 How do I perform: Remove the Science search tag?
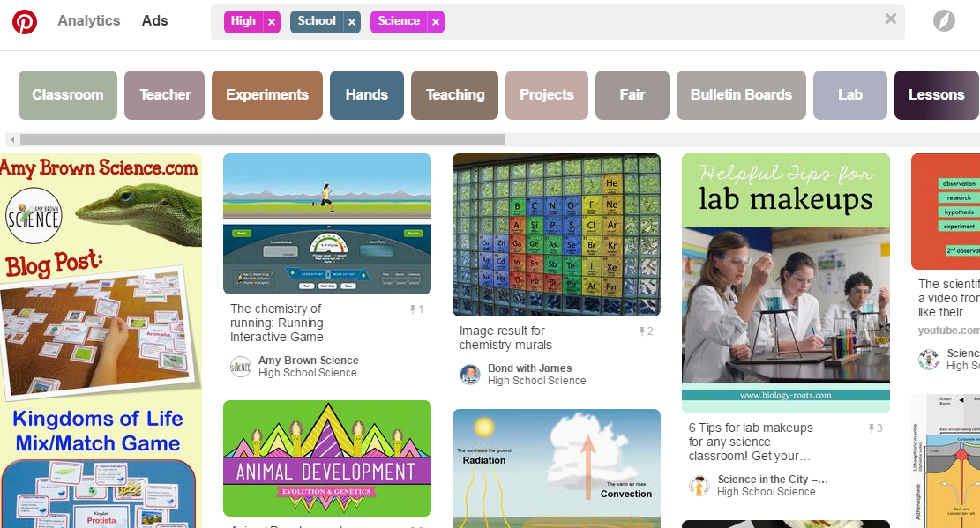[435, 22]
